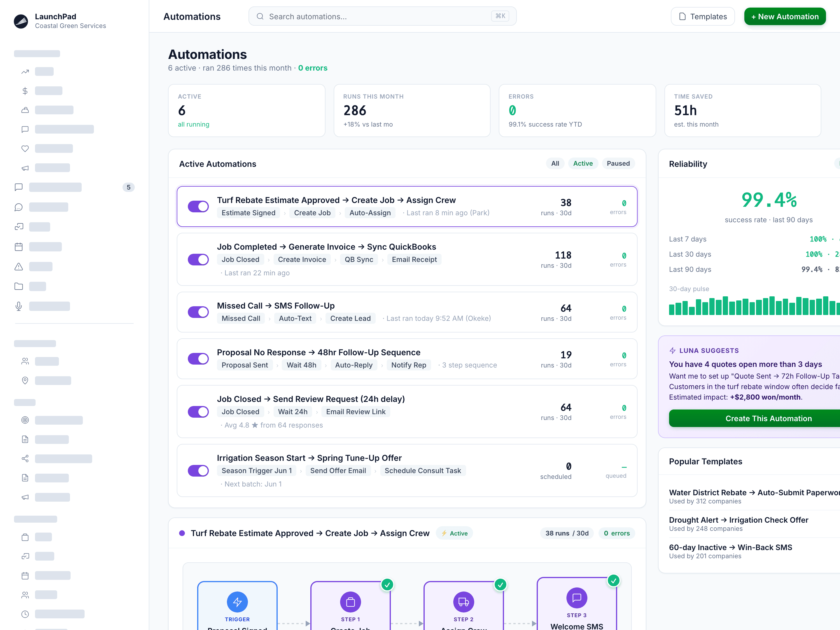Screen dimensions: 840x630
Task: Select the clipboard bag sidebar icon
Action: tap(25, 537)
